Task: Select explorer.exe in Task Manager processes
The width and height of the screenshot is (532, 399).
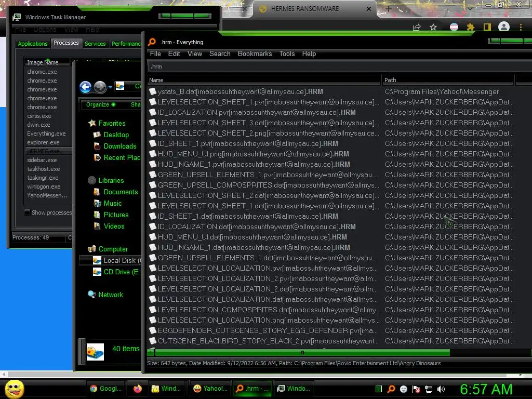Action: 44,142
